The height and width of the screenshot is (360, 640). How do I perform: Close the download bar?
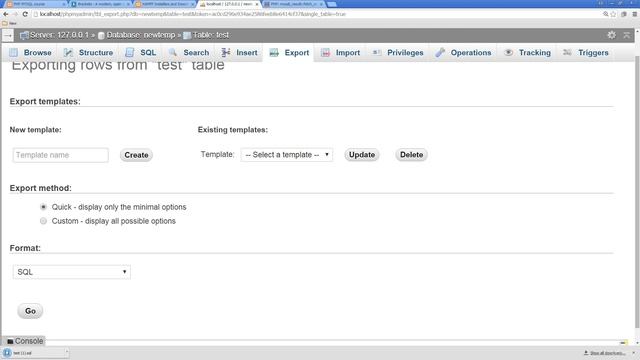[x=634, y=353]
